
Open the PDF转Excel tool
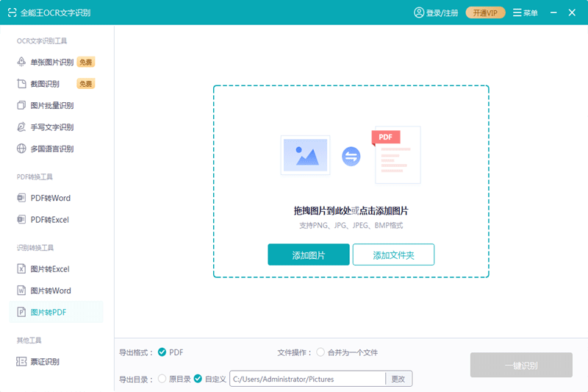pos(49,220)
